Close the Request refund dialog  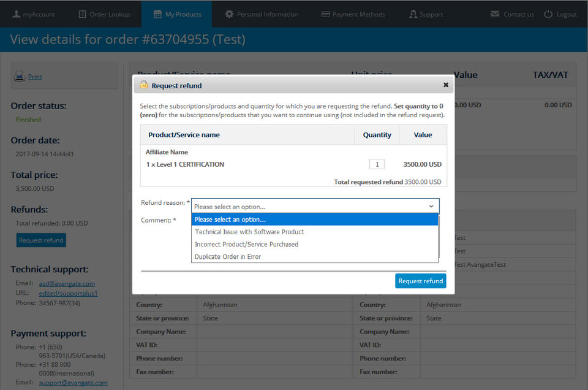(x=446, y=85)
